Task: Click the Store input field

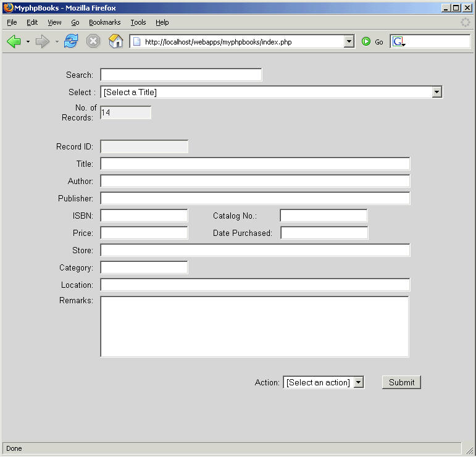Action: pos(255,250)
